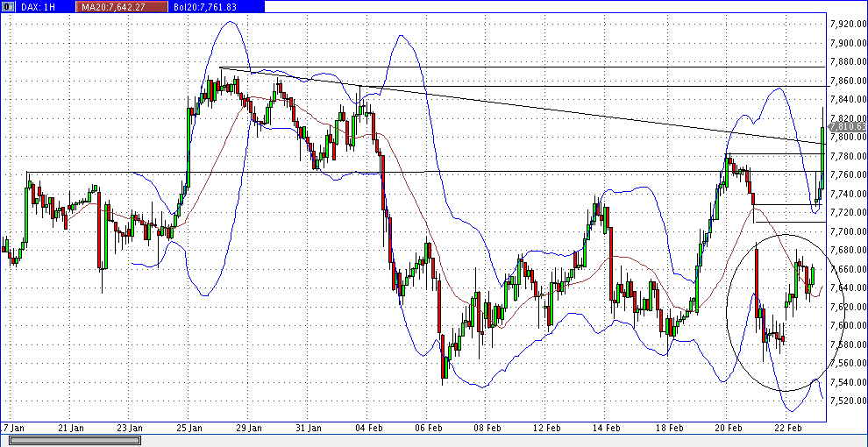The width and height of the screenshot is (868, 447).
Task: Click the 22 Feb date label
Action: pyautogui.click(x=786, y=428)
